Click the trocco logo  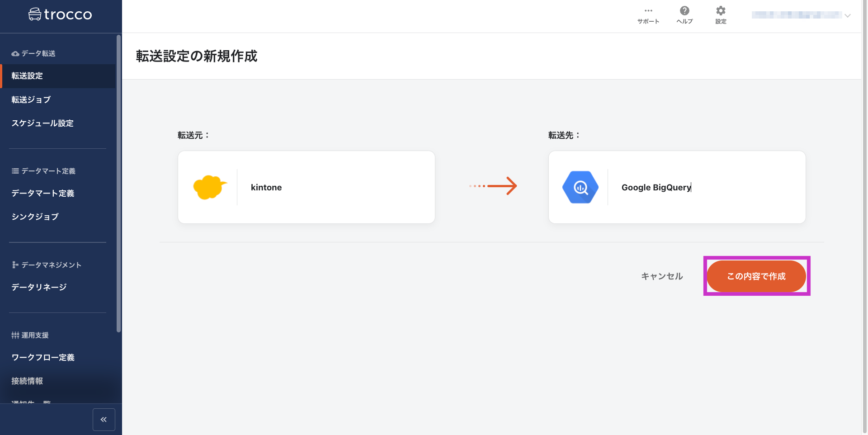pos(60,14)
